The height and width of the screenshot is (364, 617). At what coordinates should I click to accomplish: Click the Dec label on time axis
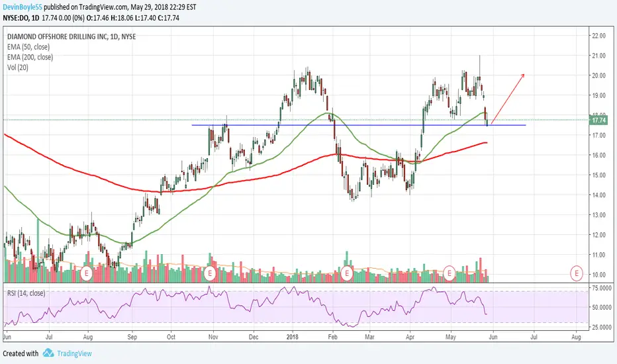(x=254, y=338)
